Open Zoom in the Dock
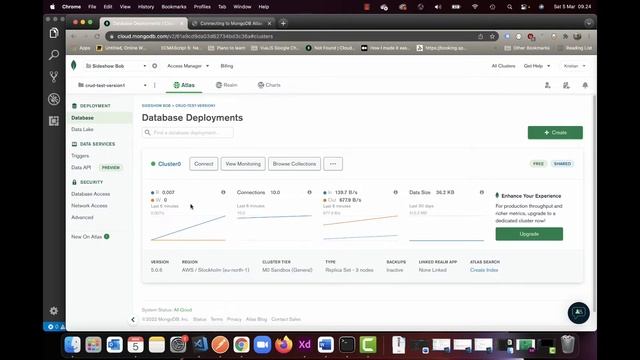 point(262,345)
